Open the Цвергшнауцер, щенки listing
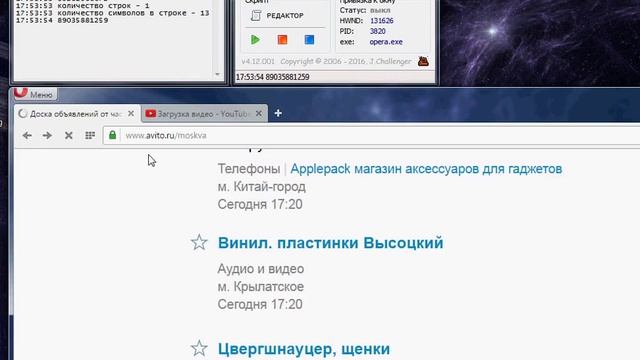 pyautogui.click(x=304, y=349)
